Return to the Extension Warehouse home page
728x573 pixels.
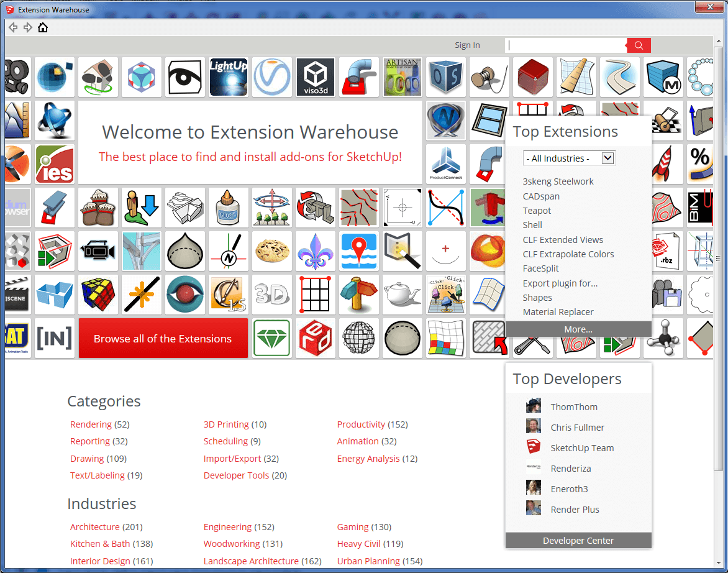pyautogui.click(x=43, y=28)
